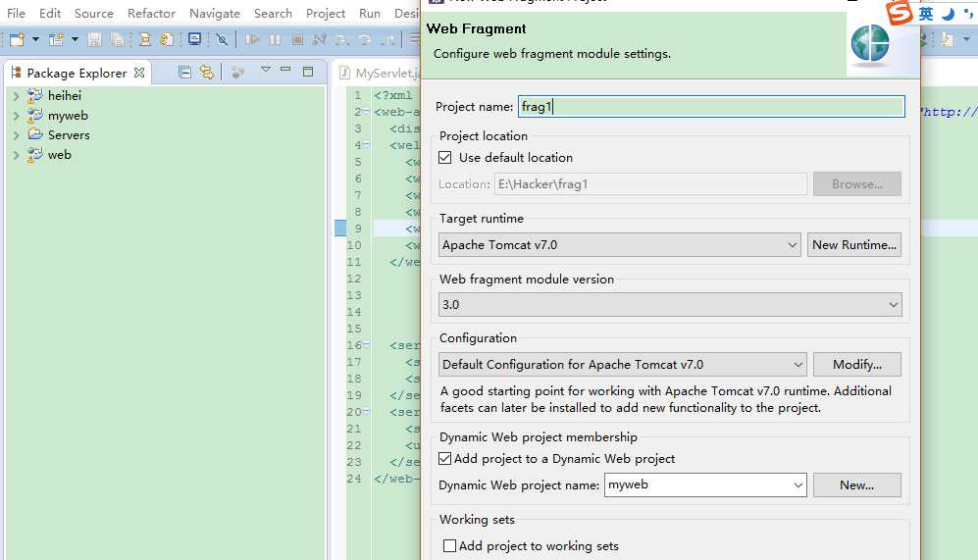Click the New wizard icon in Eclipse toolbar
Image resolution: width=978 pixels, height=560 pixels.
point(17,39)
